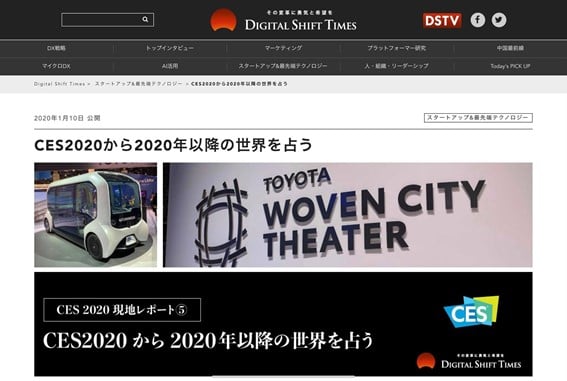Open the Toyota e-Palette vehicle photo
This screenshot has width=567, height=381.
(x=96, y=215)
